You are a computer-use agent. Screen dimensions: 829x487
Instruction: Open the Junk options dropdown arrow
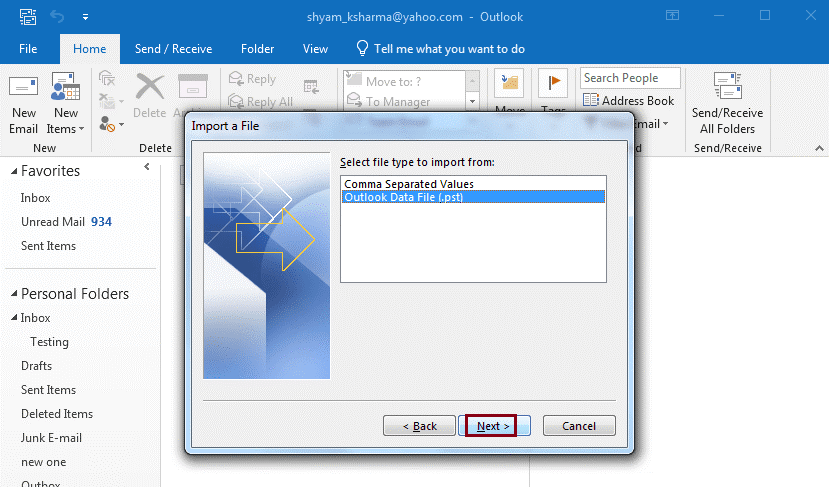point(122,125)
